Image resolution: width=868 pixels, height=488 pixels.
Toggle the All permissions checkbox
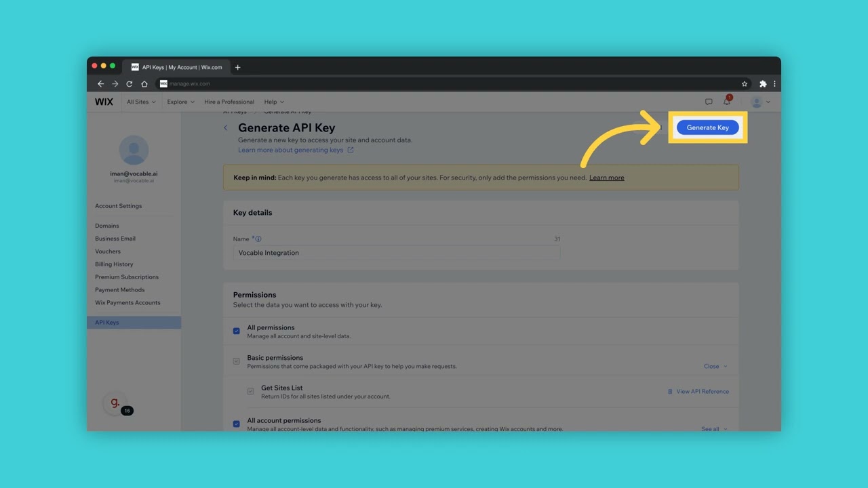point(236,331)
